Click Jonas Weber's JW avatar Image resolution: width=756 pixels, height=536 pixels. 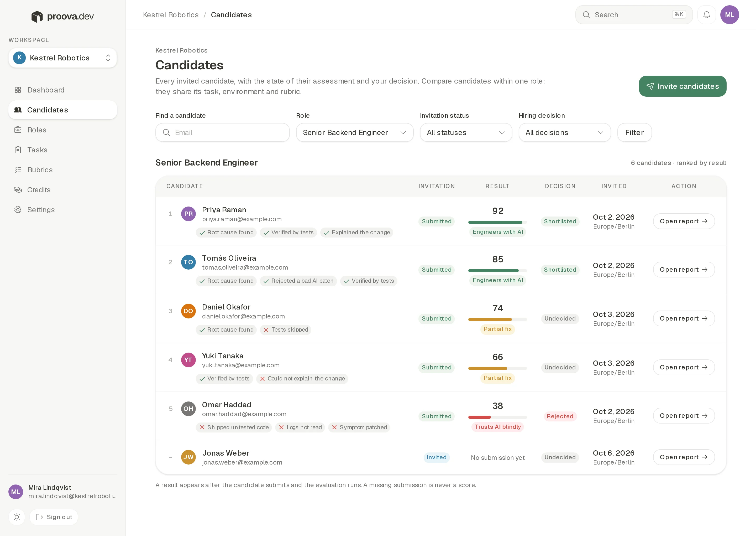pos(188,457)
